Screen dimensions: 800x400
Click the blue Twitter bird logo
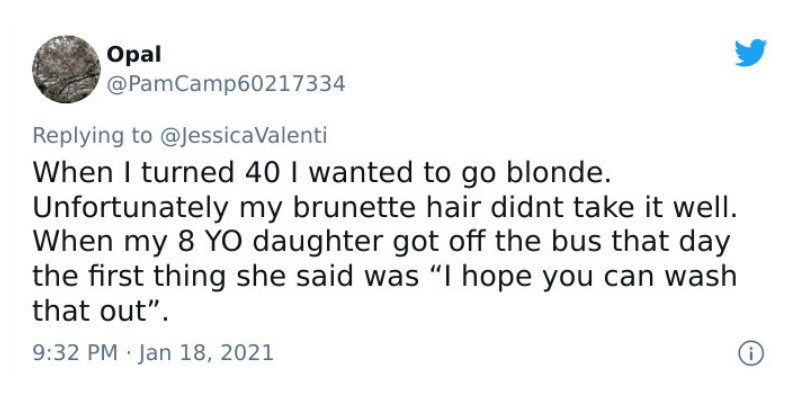point(750,53)
